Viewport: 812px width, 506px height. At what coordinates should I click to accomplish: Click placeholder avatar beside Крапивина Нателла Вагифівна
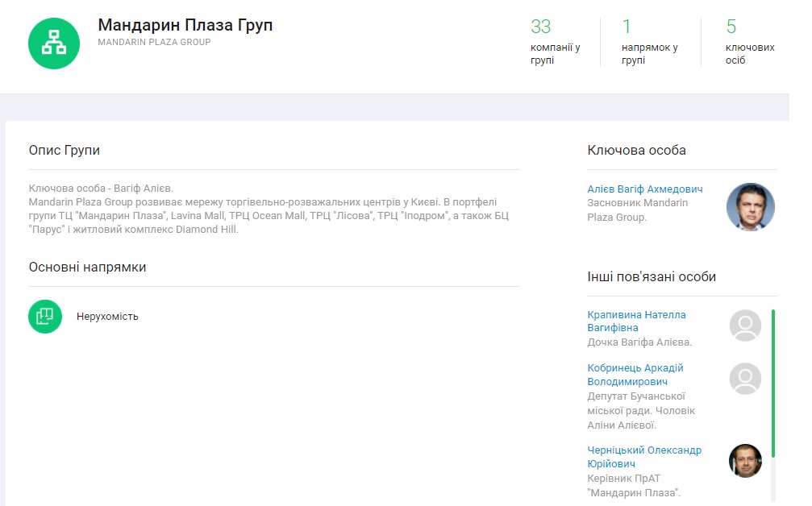745,326
